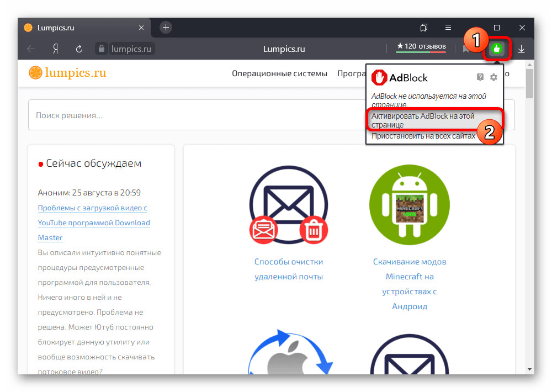This screenshot has height=392, width=552.
Task: Click the AdBlock extension icon in toolbar
Action: [497, 49]
